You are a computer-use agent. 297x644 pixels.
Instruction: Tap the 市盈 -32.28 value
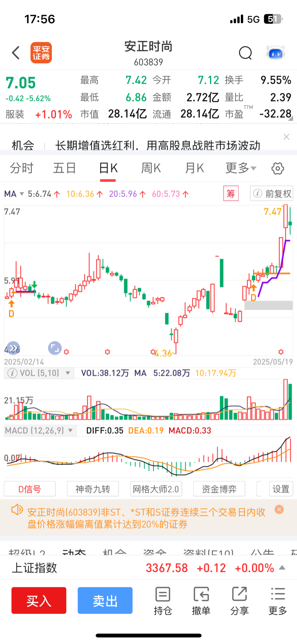pos(275,114)
